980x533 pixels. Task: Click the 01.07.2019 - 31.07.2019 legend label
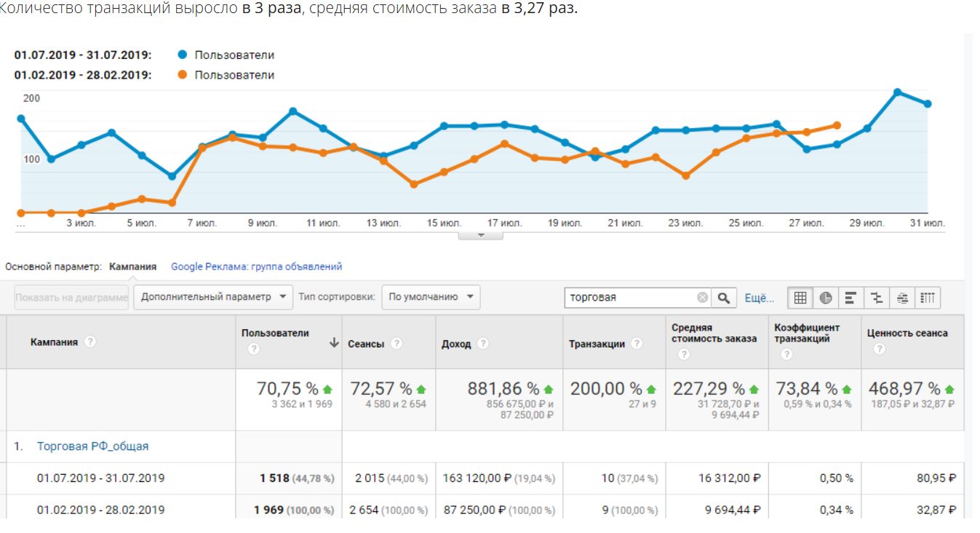tap(83, 55)
